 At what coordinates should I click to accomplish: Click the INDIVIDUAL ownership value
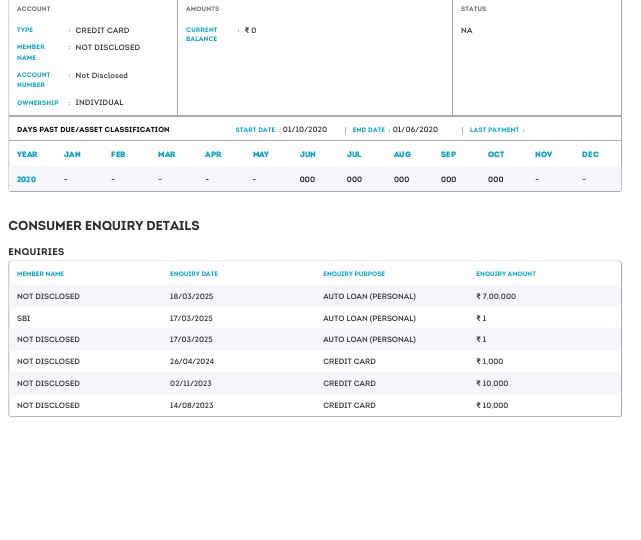(x=99, y=103)
